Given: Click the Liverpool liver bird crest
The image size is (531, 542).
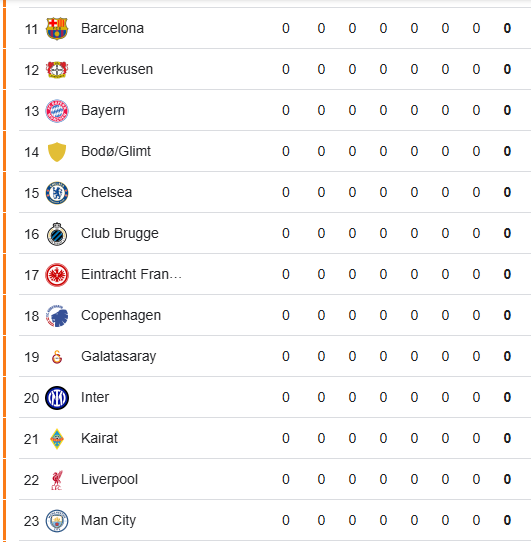Looking at the screenshot, I should coord(57,480).
